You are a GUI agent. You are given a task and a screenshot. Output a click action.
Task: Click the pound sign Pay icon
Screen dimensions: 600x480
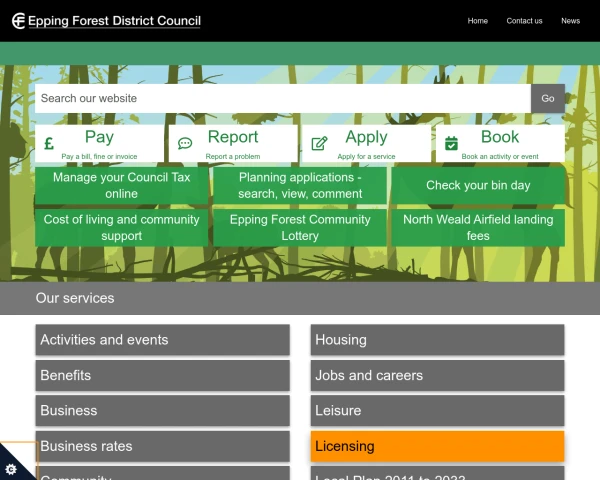point(49,144)
